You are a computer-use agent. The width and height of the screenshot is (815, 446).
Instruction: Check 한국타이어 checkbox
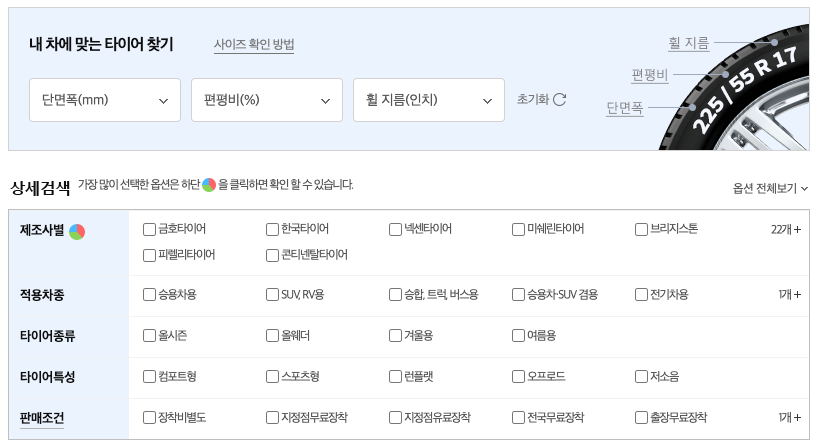[272, 229]
